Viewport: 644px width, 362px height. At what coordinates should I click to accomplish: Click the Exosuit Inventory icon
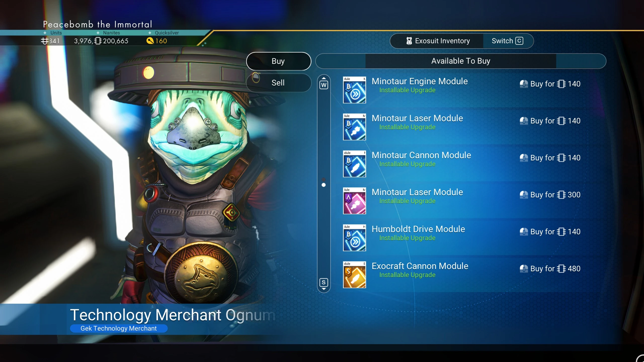pyautogui.click(x=409, y=41)
